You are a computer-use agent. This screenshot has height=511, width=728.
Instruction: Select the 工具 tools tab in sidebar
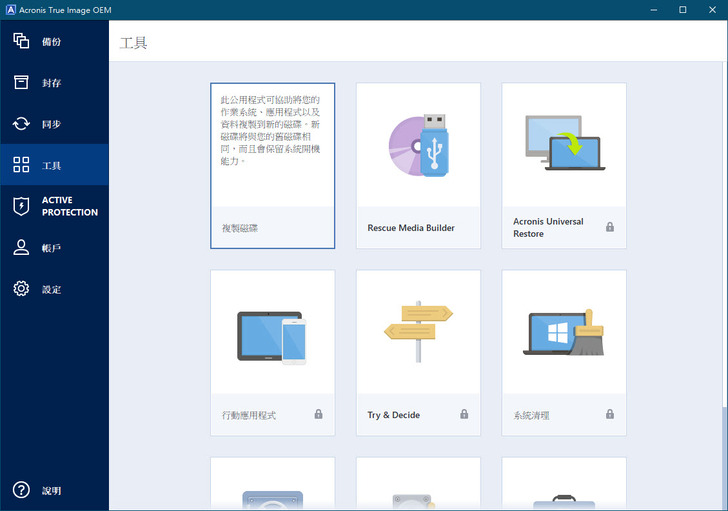(x=54, y=165)
